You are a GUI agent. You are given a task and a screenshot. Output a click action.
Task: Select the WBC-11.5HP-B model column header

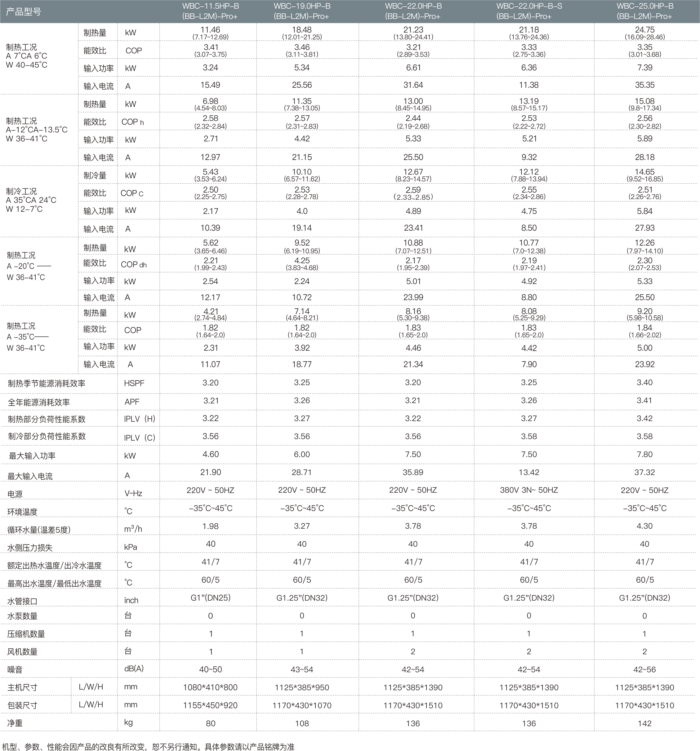point(210,11)
